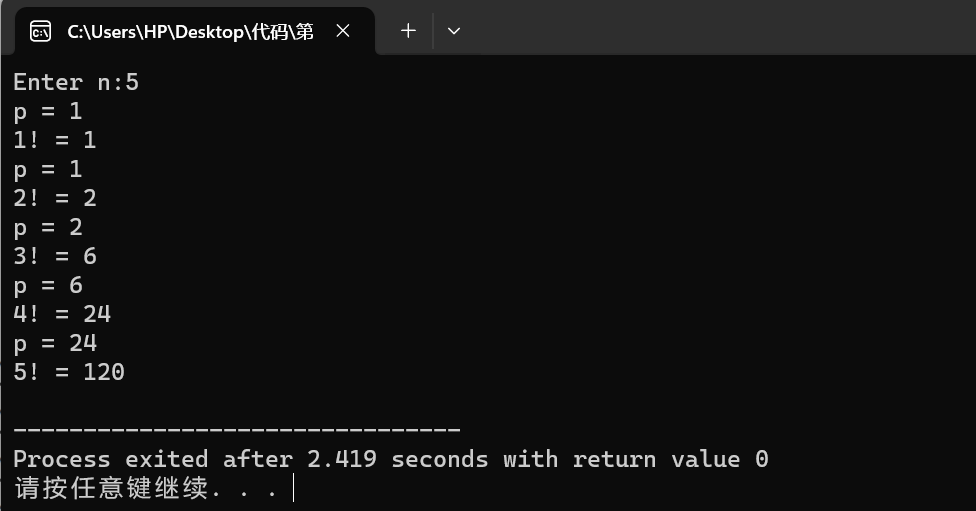Viewport: 976px width, 511px height.
Task: Click the empty title bar area
Action: click(x=716, y=28)
